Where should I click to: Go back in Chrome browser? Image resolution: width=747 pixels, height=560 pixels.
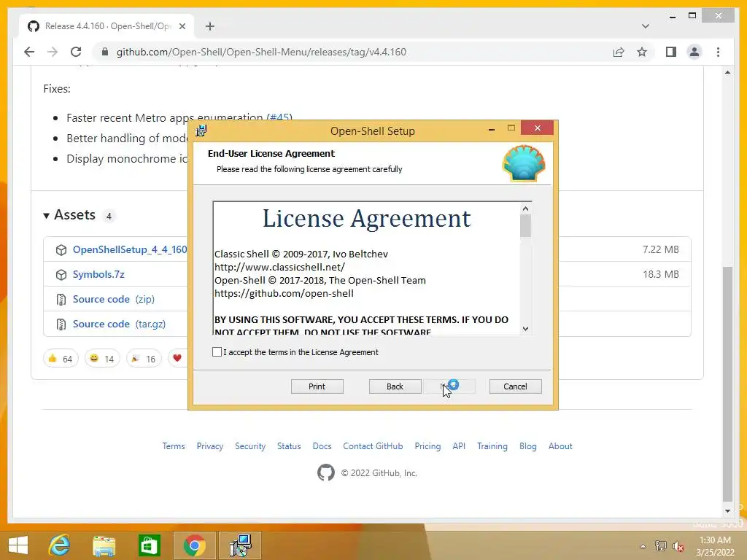29,52
